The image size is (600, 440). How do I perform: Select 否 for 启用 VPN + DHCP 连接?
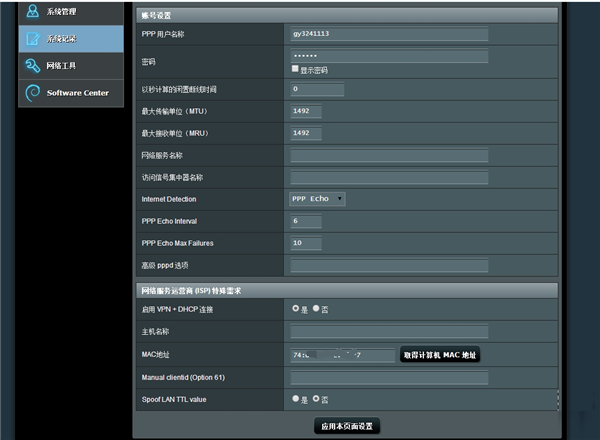click(316, 309)
